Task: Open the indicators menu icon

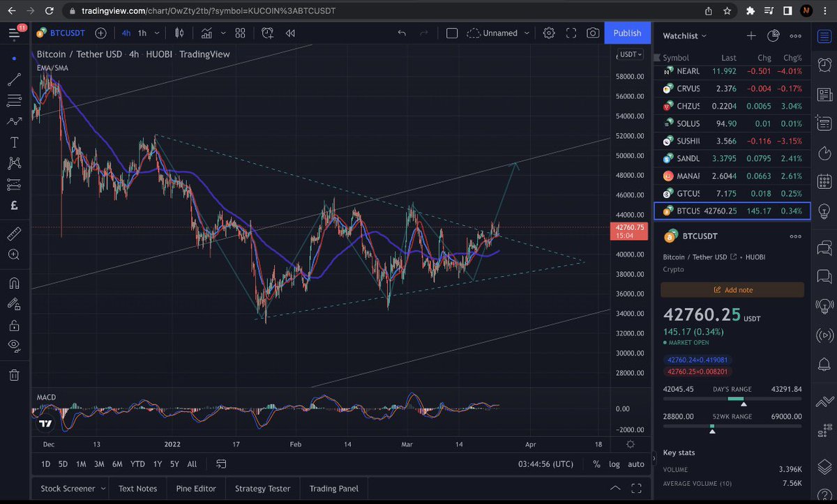Action: 207,33
